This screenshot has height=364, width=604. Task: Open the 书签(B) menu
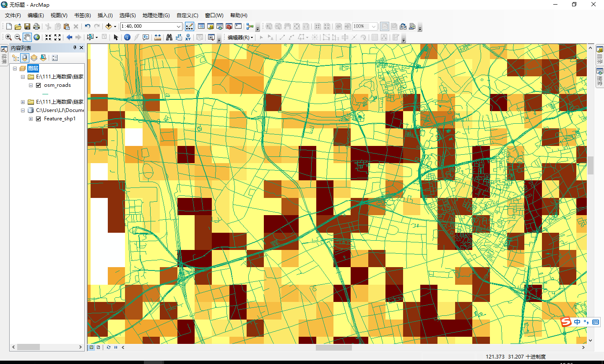[83, 16]
